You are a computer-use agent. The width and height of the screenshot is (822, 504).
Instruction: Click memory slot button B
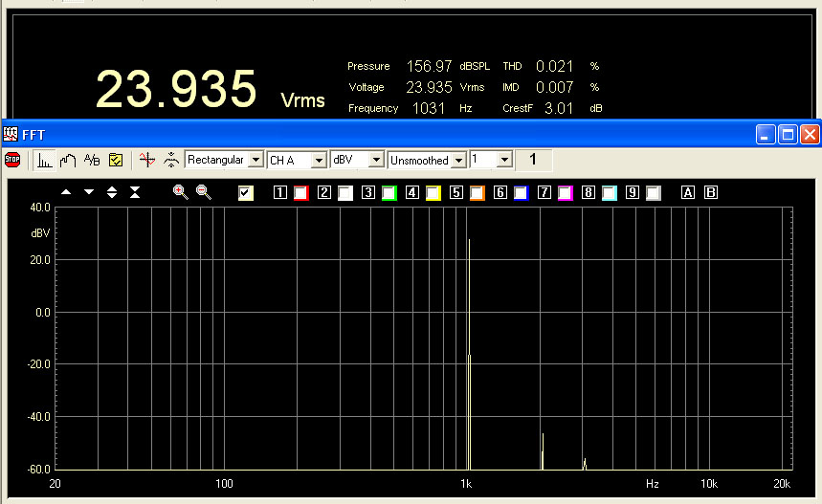(710, 193)
